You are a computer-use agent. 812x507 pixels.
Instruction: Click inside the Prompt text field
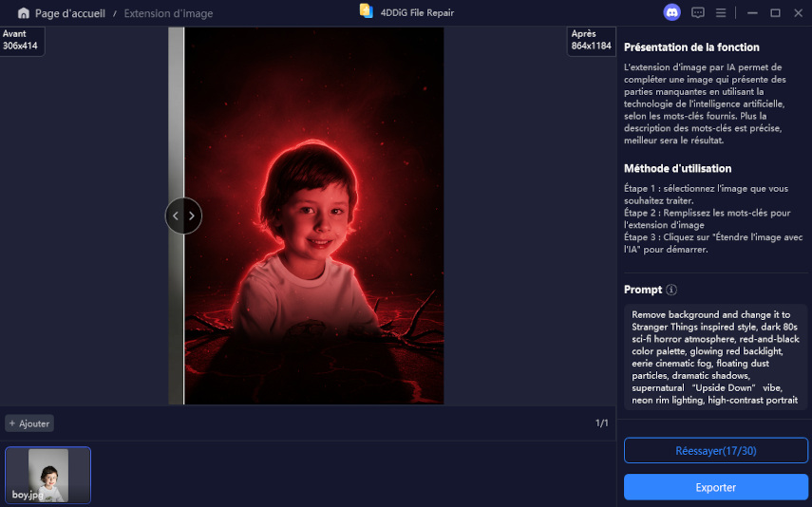click(x=715, y=357)
